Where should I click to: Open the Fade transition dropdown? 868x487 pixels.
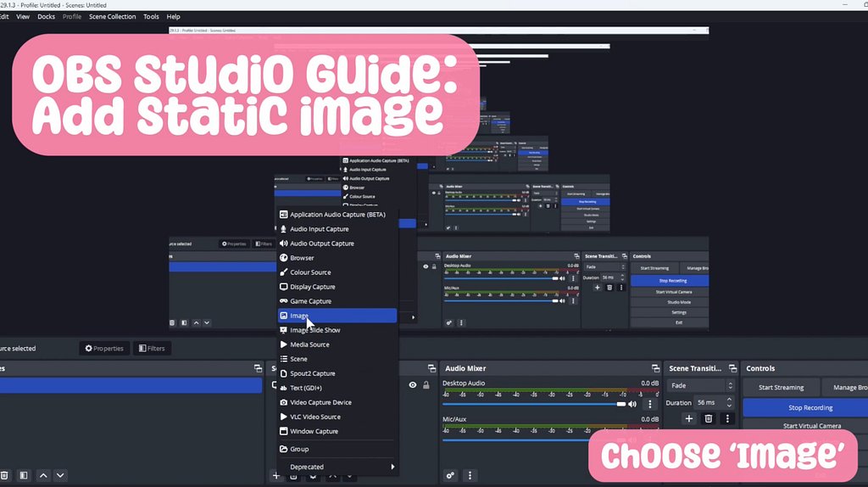point(700,385)
